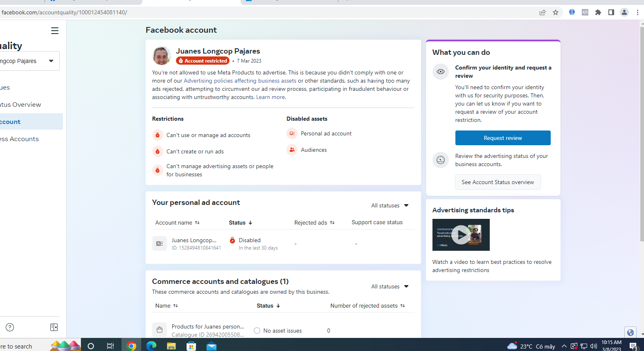The height and width of the screenshot is (351, 644).
Task: Open the Mail app from the taskbar
Action: click(212, 346)
